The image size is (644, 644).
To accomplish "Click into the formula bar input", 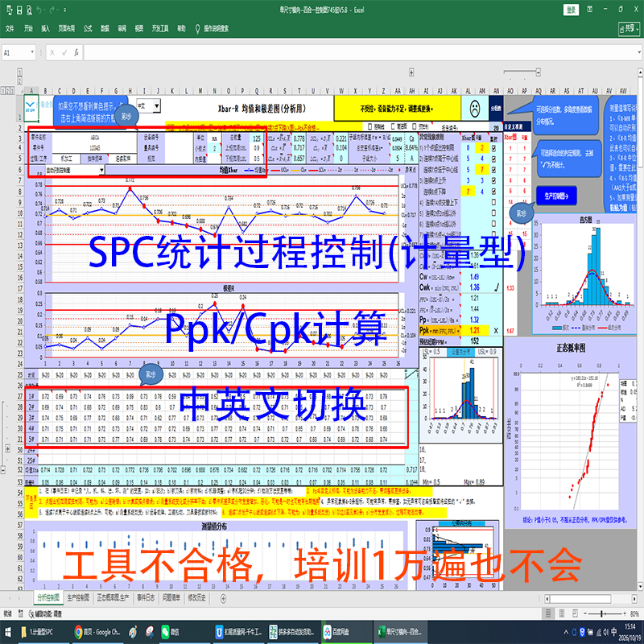I will coord(359,52).
